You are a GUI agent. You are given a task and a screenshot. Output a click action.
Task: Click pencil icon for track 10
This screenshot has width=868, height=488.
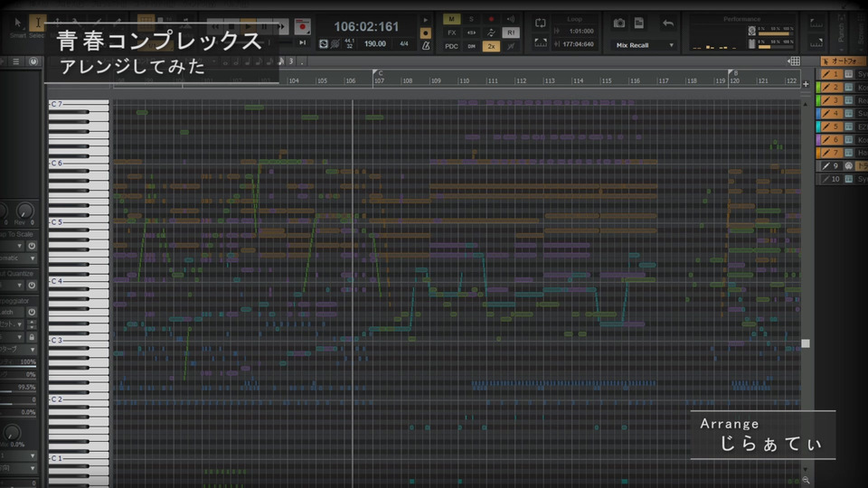coord(826,179)
